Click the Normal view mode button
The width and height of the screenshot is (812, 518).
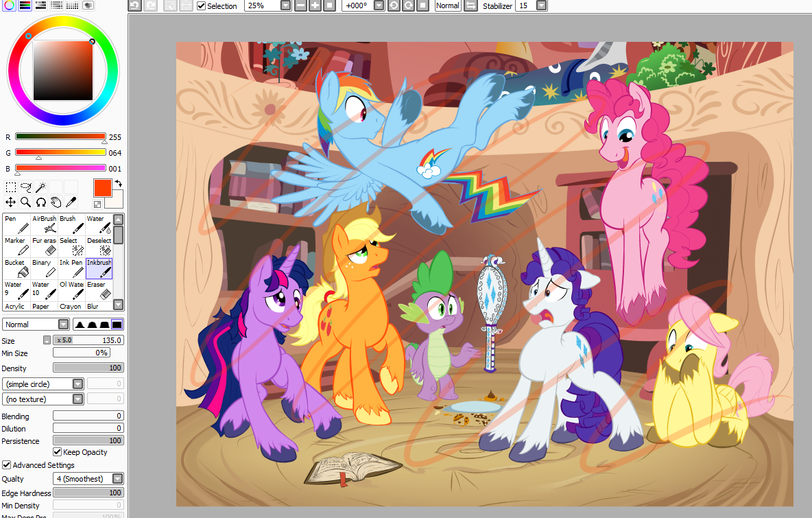(447, 5)
